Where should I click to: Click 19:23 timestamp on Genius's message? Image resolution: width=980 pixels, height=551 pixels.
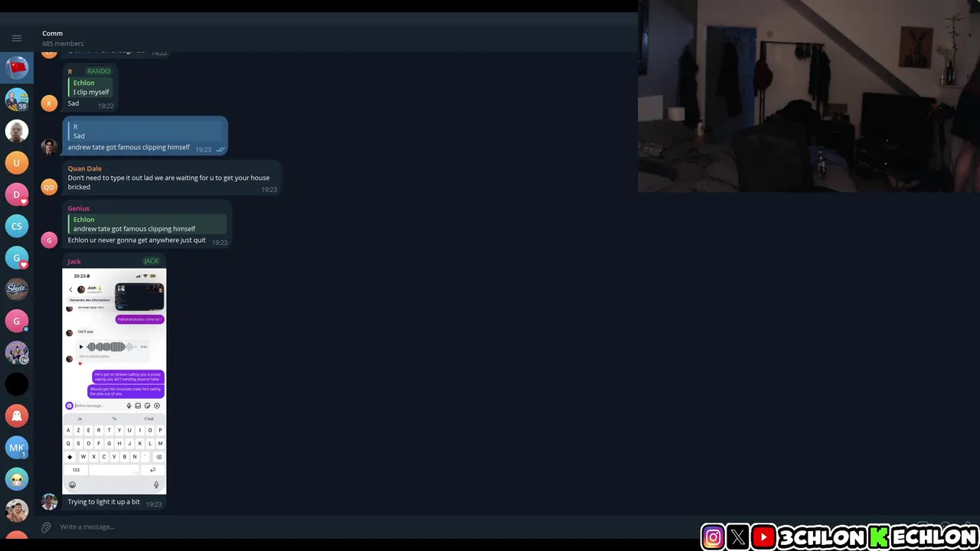click(220, 242)
